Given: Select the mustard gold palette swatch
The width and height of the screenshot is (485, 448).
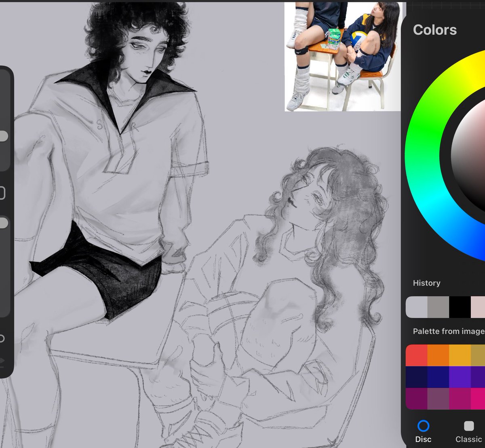Looking at the screenshot, I should [x=478, y=355].
